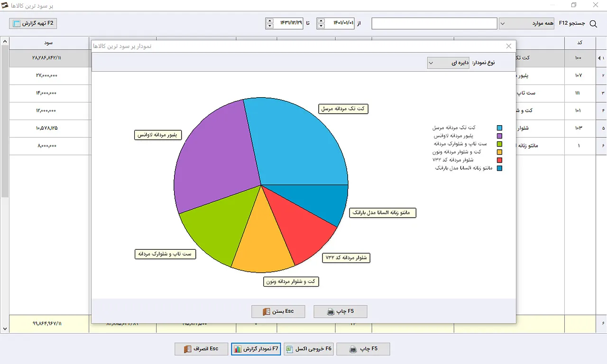The width and height of the screenshot is (607, 364).
Task: Click the door icon on Esc انصراف button
Action: pyautogui.click(x=186, y=349)
